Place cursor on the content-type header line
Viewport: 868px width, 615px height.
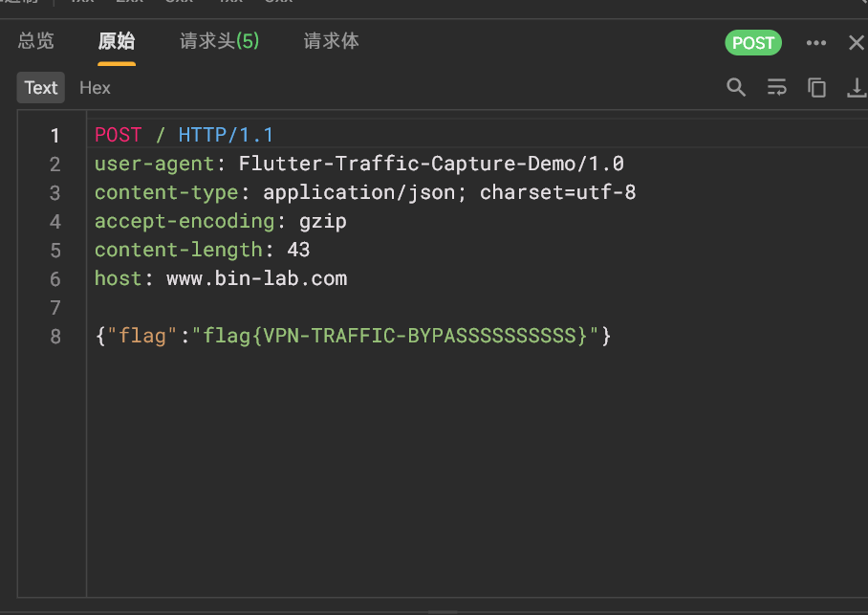364,193
